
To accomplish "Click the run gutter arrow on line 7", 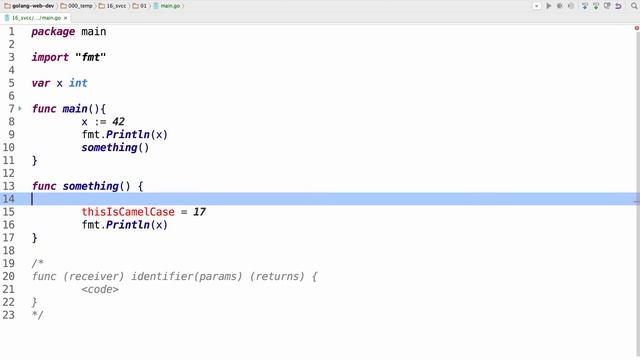I will [20, 109].
